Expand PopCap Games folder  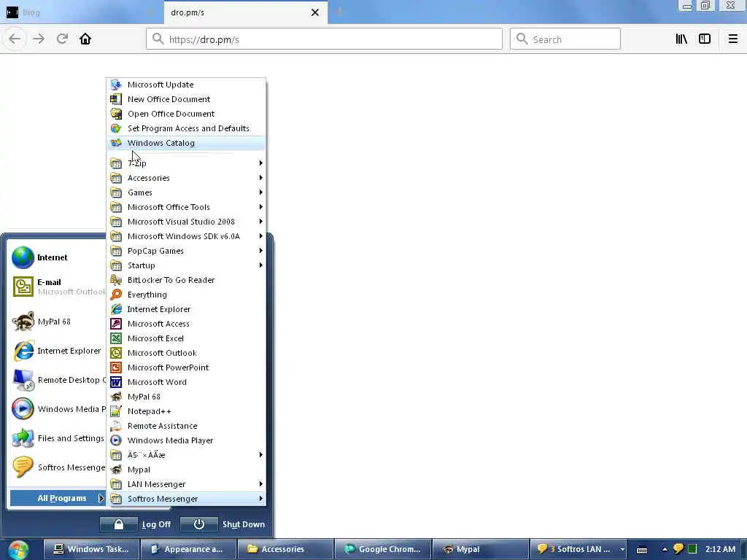click(186, 251)
